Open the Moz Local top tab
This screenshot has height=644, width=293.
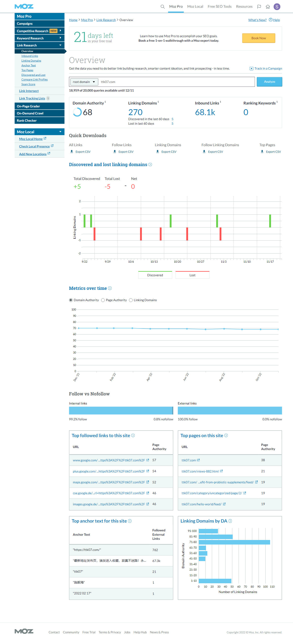point(195,7)
